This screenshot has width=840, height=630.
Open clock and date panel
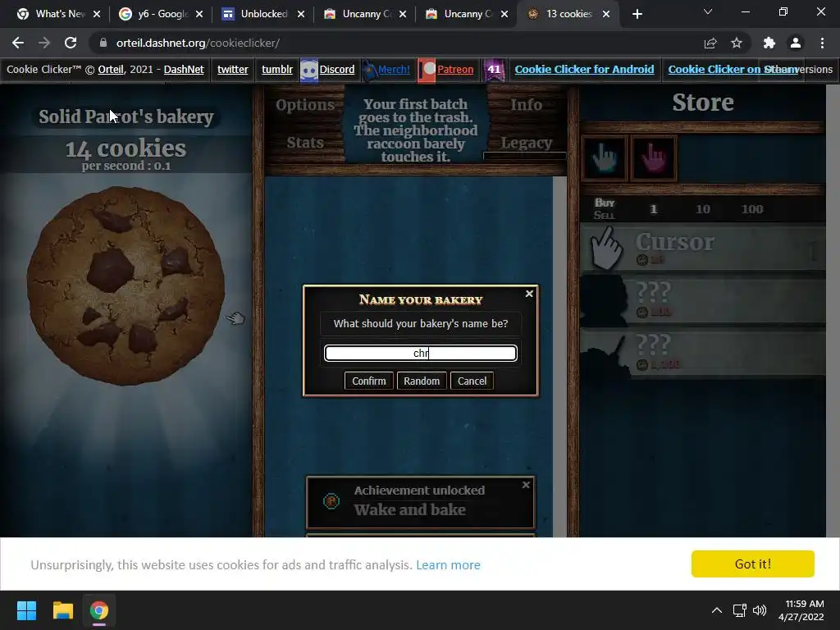(801, 610)
